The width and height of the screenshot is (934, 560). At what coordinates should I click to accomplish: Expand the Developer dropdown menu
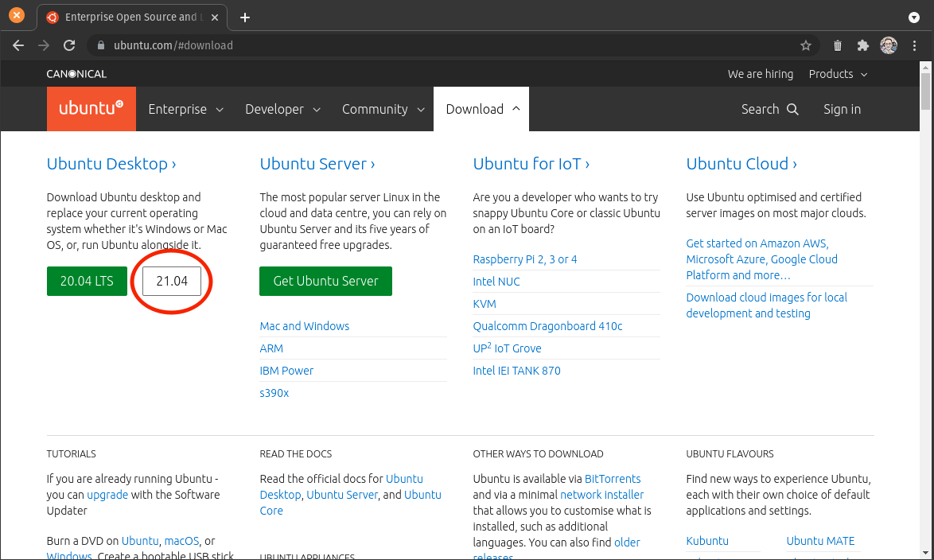282,109
